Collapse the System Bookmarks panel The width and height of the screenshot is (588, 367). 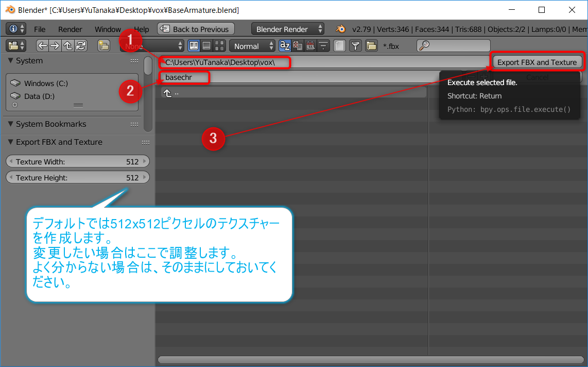pyautogui.click(x=11, y=124)
